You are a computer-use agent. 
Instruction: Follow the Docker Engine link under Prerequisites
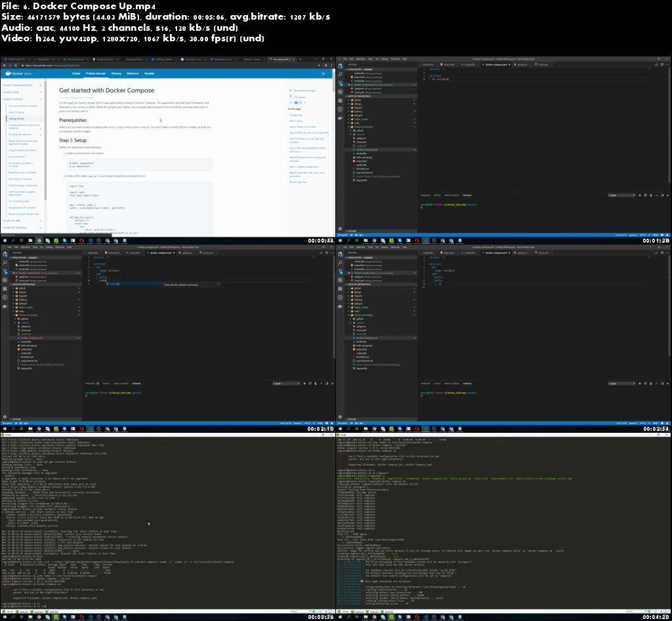pyautogui.click(x=115, y=127)
